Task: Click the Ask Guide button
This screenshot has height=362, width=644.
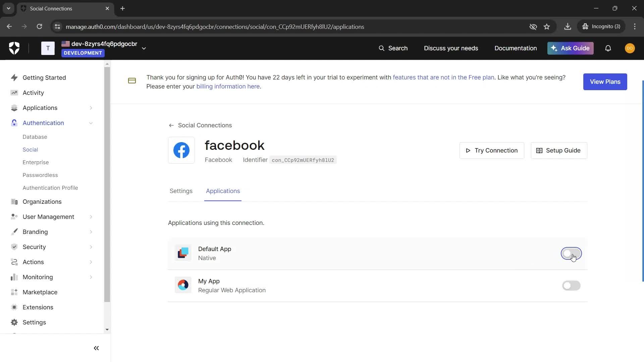Action: point(571,48)
